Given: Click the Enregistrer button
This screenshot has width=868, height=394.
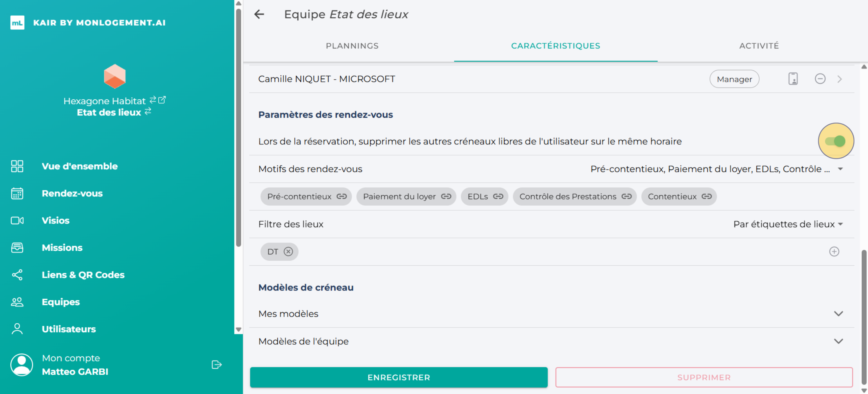Looking at the screenshot, I should coord(399,377).
